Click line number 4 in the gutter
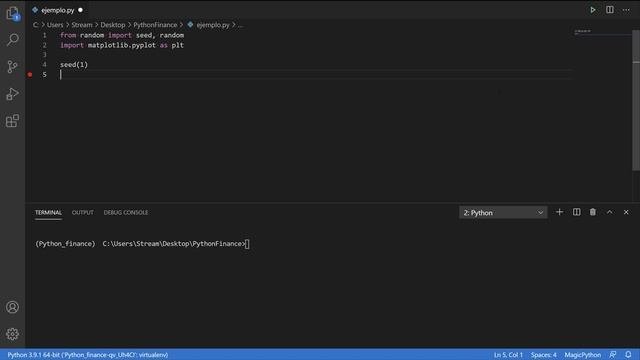 point(44,64)
